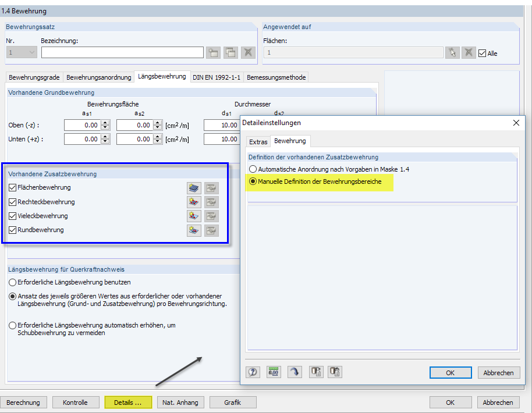The width and height of the screenshot is (532, 413).
Task: Add a new Rundbewehrung region
Action: coord(194,230)
